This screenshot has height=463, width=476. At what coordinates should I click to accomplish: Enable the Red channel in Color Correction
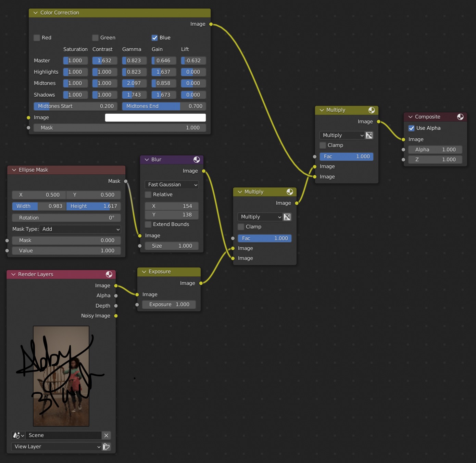tap(37, 38)
